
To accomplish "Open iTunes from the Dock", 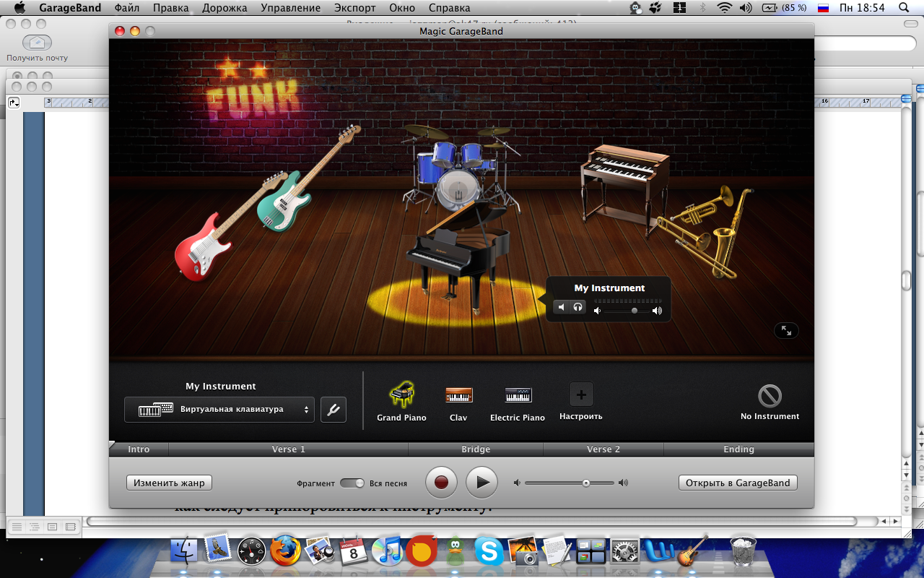I will (387, 551).
